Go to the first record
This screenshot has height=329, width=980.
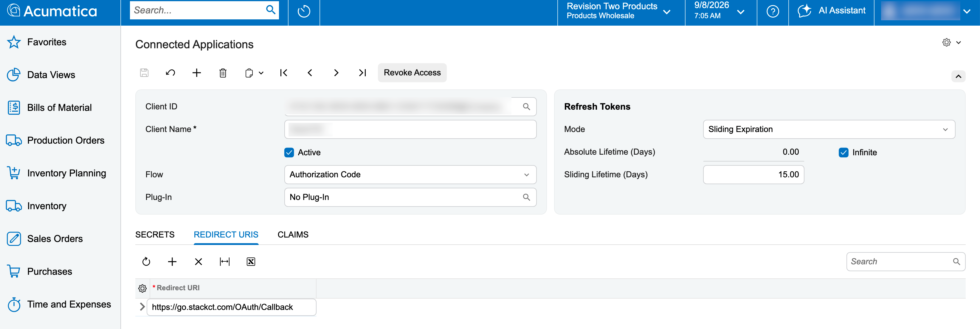tap(283, 73)
